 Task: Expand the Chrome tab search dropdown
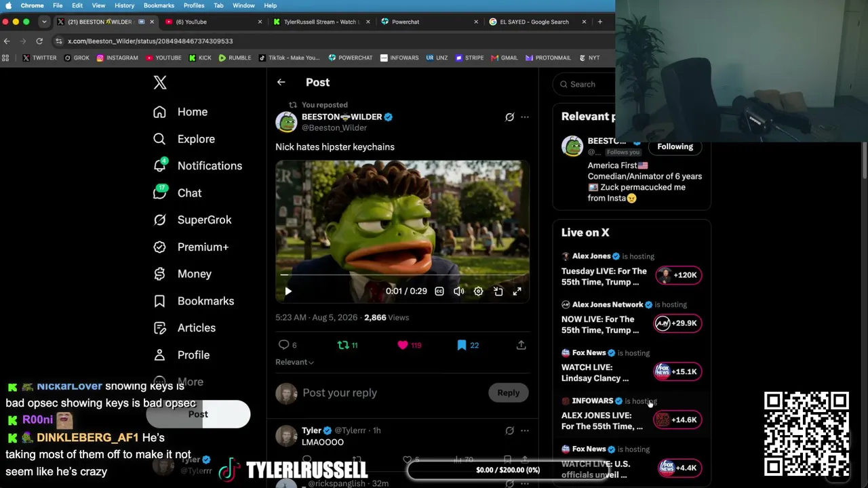pyautogui.click(x=44, y=22)
